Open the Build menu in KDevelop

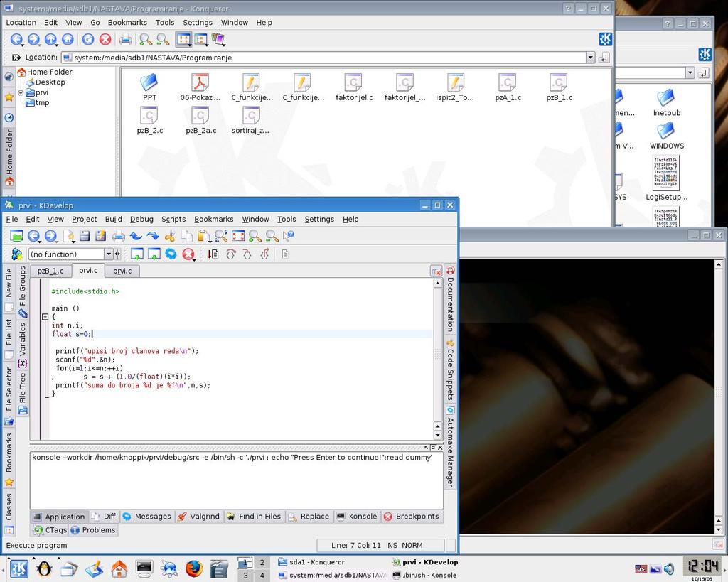[x=113, y=219]
